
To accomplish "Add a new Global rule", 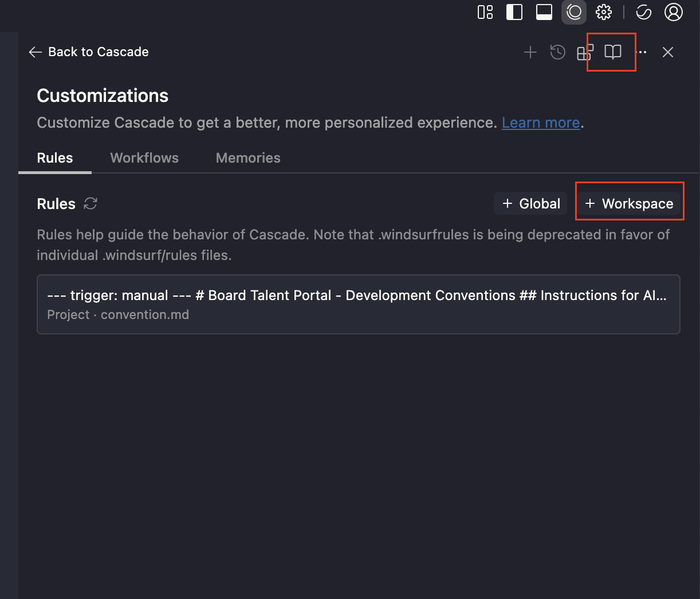I will (531, 204).
